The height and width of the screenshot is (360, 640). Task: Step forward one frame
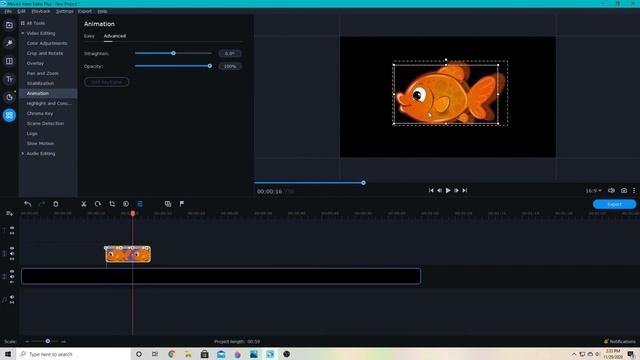(x=456, y=190)
